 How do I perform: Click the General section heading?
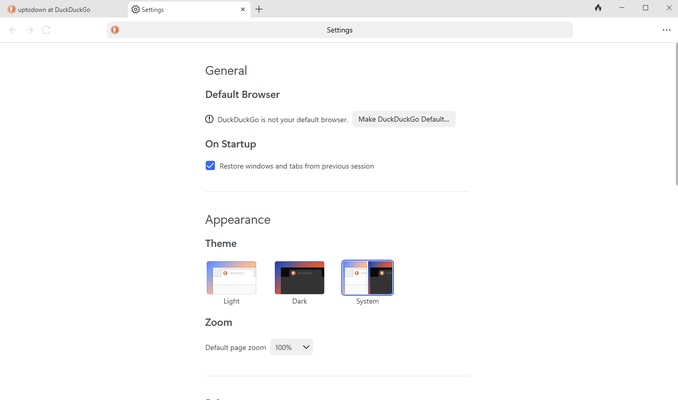226,70
